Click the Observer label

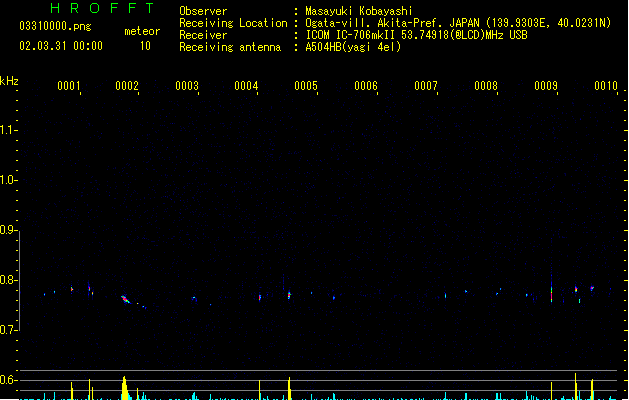203,11
